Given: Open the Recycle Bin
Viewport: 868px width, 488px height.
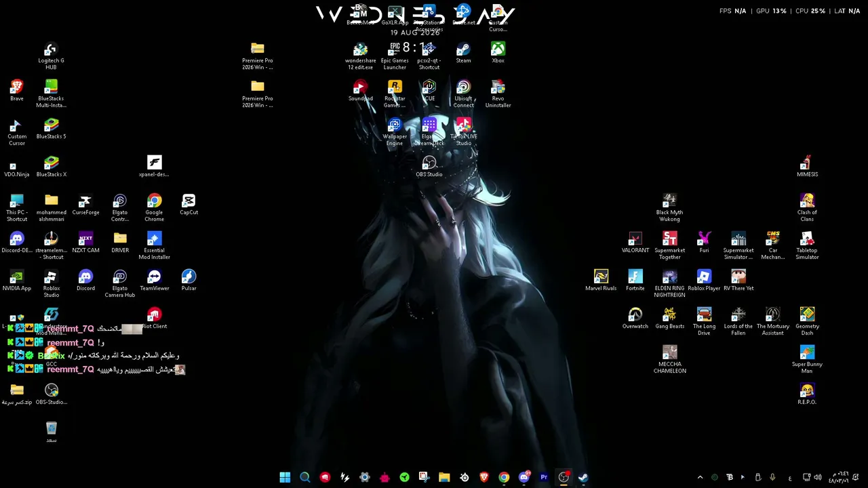Looking at the screenshot, I should point(51,432).
